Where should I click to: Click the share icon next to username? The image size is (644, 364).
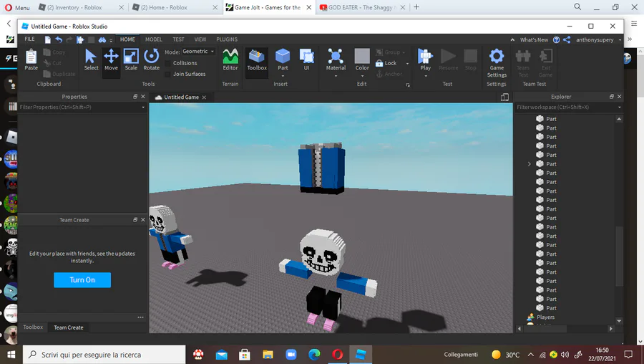[567, 40]
